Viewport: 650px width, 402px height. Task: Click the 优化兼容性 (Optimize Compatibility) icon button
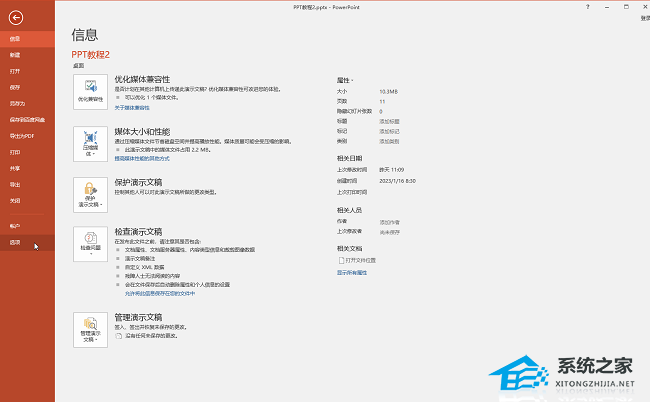click(x=90, y=91)
